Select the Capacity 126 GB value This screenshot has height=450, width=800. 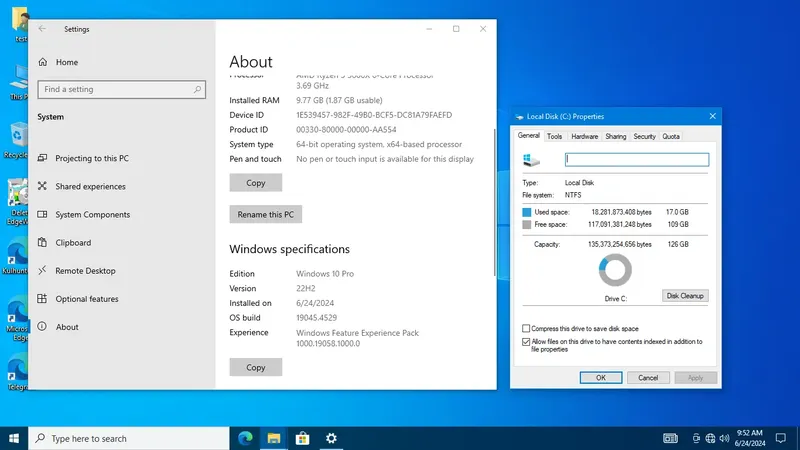click(x=678, y=244)
